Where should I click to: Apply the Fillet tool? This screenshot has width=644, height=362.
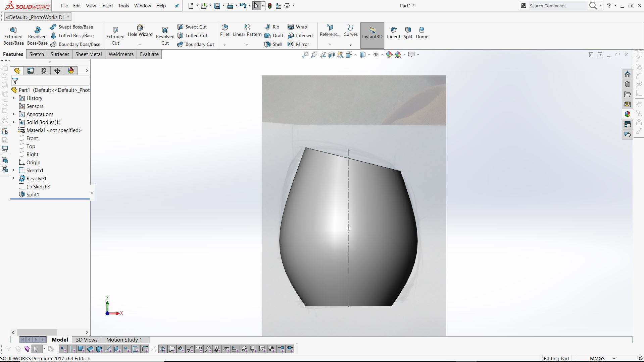[x=225, y=31]
